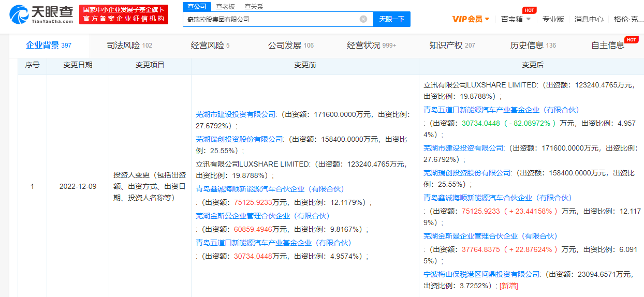Image resolution: width=644 pixels, height=297 pixels.
Task: Open 芜湖瑞创投资股份有限公司 in 变更后 column
Action: click(467, 173)
